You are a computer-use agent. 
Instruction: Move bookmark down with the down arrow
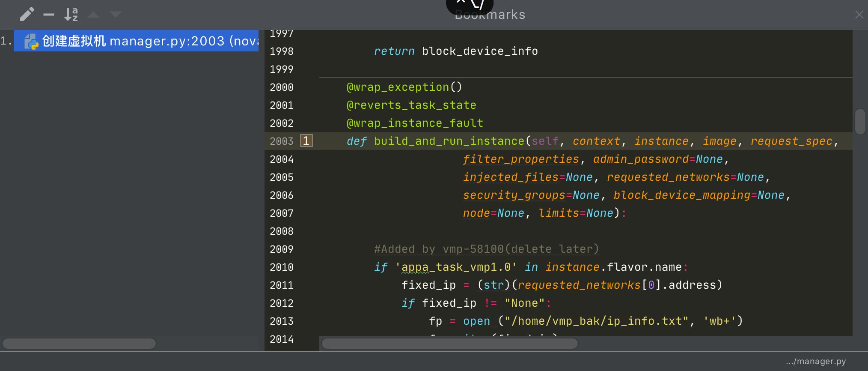pyautogui.click(x=116, y=15)
